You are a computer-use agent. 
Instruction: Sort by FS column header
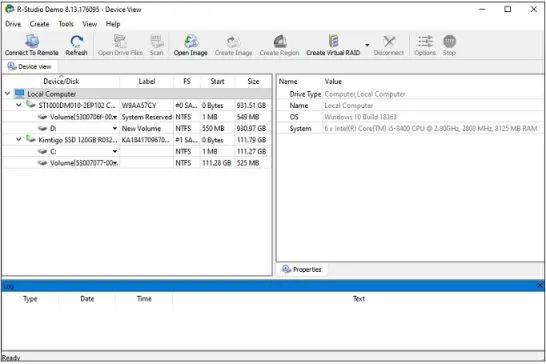pos(187,81)
